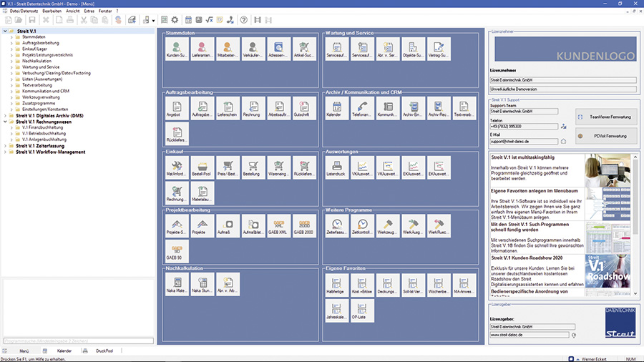
Task: Collapse the Streit V.1 root node
Action: [x=5, y=31]
